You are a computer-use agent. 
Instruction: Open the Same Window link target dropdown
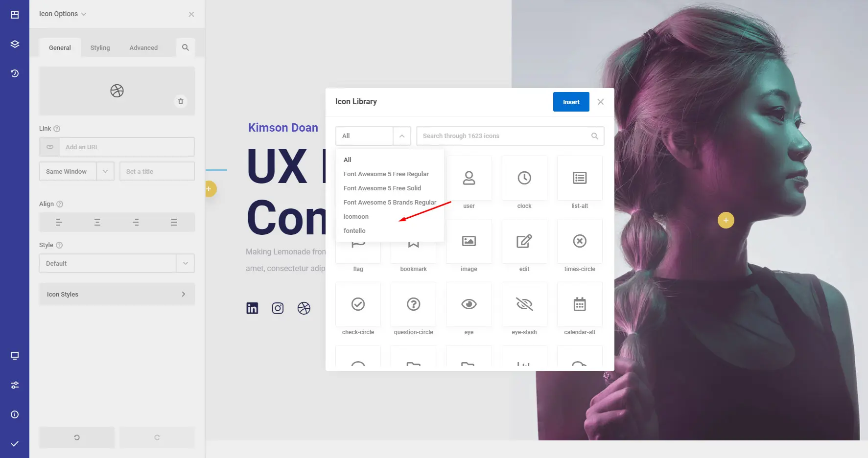(x=77, y=171)
